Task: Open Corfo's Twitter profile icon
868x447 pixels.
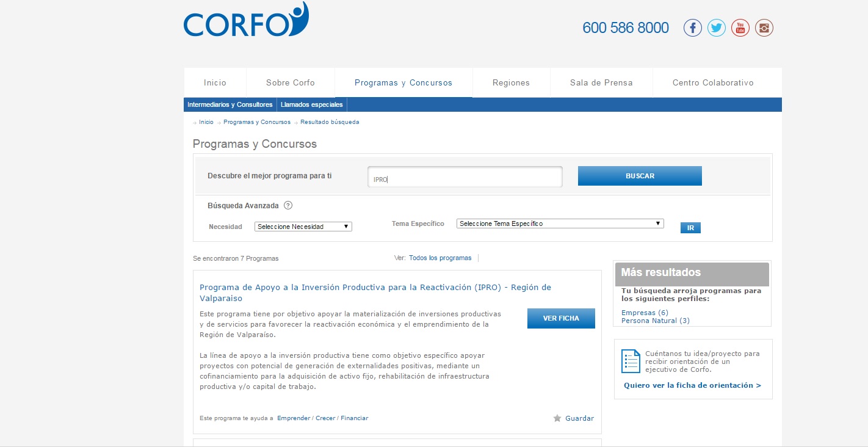Action: click(716, 27)
